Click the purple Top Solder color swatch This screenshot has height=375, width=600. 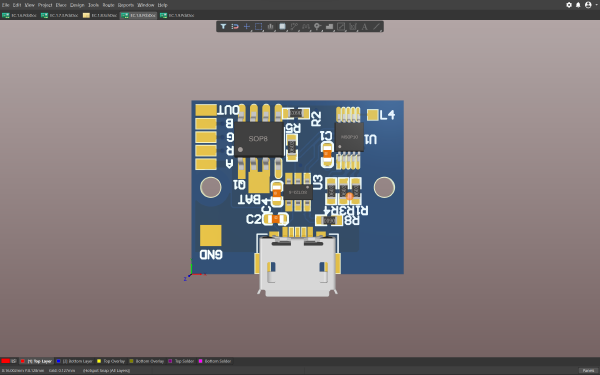(x=170, y=361)
